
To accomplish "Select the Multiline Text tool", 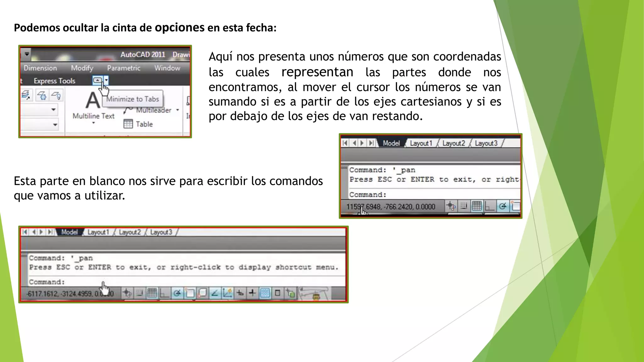I will click(x=93, y=106).
